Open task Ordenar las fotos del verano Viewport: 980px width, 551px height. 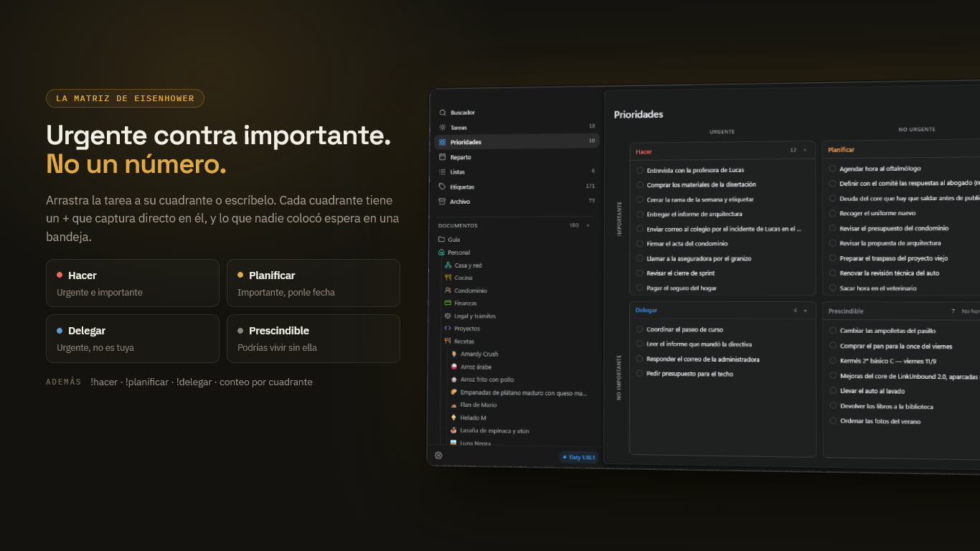click(x=880, y=421)
